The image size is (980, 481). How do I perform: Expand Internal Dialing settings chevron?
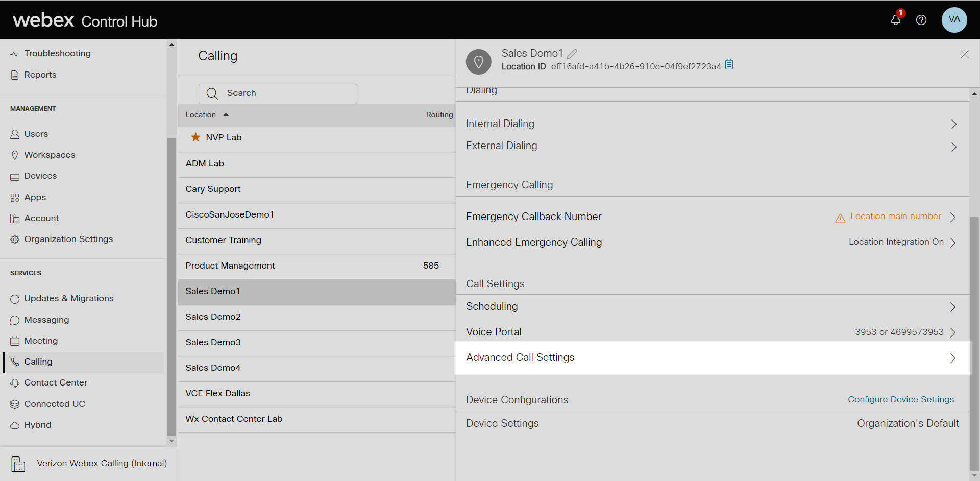point(953,124)
